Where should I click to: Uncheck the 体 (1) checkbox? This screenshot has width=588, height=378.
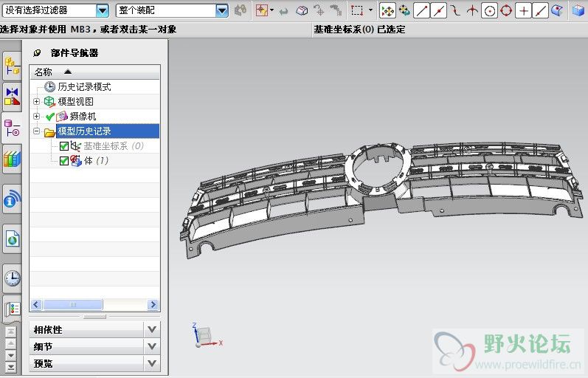coord(63,161)
